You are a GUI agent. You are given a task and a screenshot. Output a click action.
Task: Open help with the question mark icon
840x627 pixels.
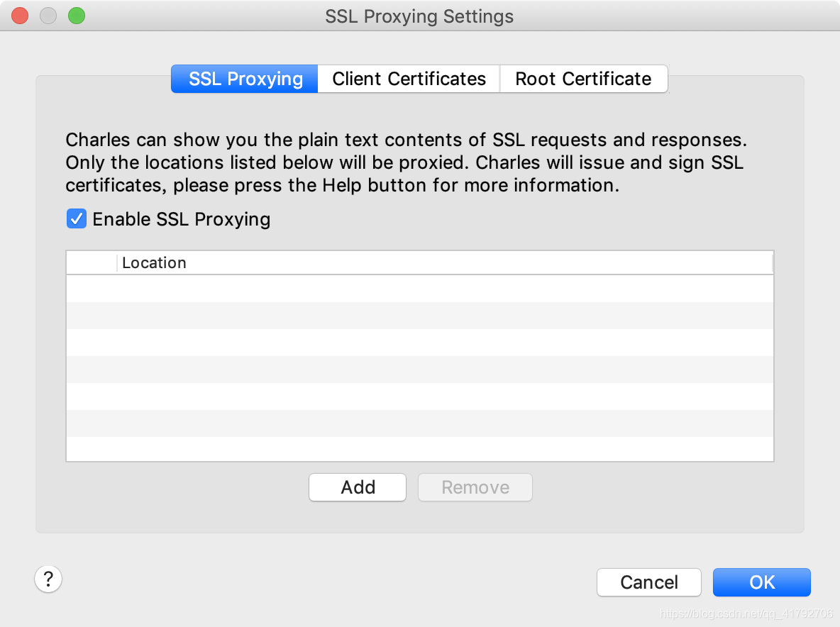point(48,579)
